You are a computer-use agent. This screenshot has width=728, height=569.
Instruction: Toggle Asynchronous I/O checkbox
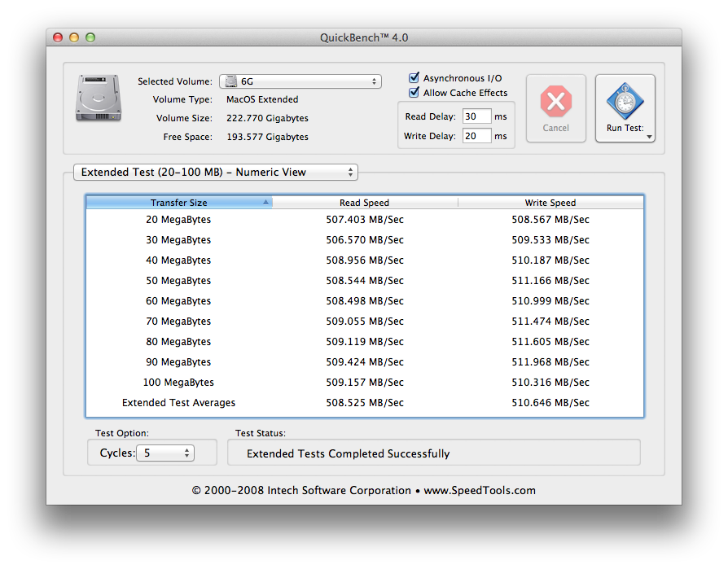coord(414,77)
